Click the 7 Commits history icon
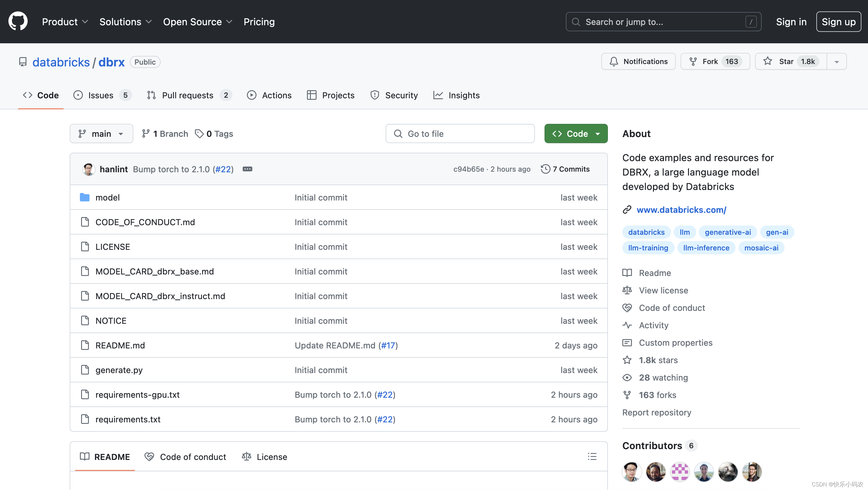This screenshot has height=490, width=868. click(x=545, y=169)
